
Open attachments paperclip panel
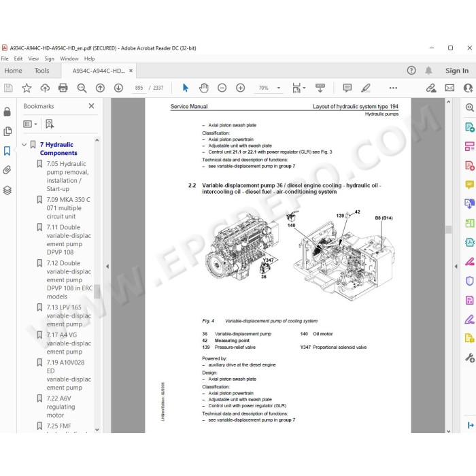click(7, 170)
